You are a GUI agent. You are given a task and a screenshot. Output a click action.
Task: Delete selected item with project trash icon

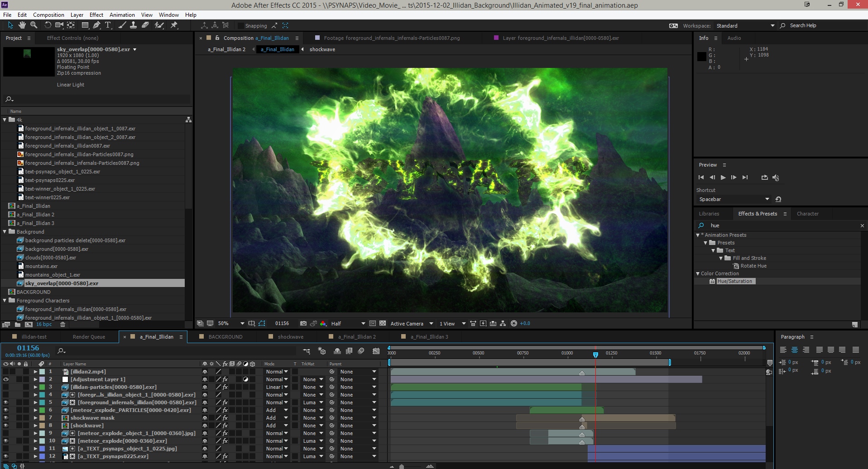[63, 325]
